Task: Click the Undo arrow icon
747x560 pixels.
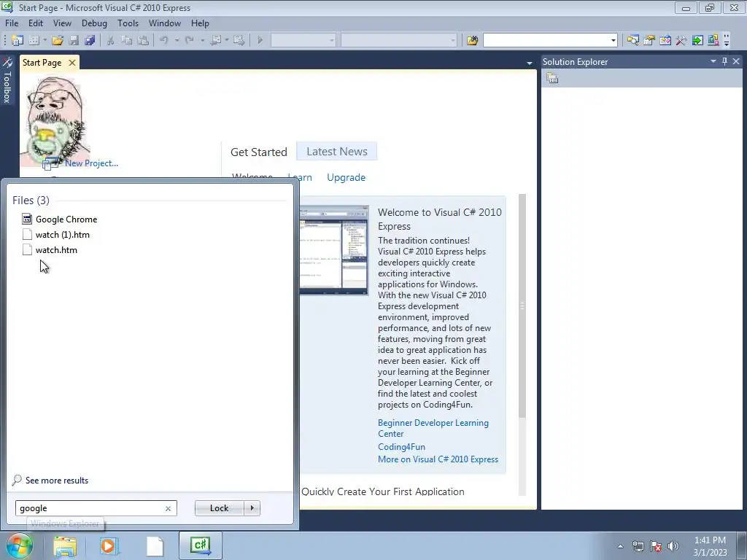Action: pyautogui.click(x=164, y=41)
